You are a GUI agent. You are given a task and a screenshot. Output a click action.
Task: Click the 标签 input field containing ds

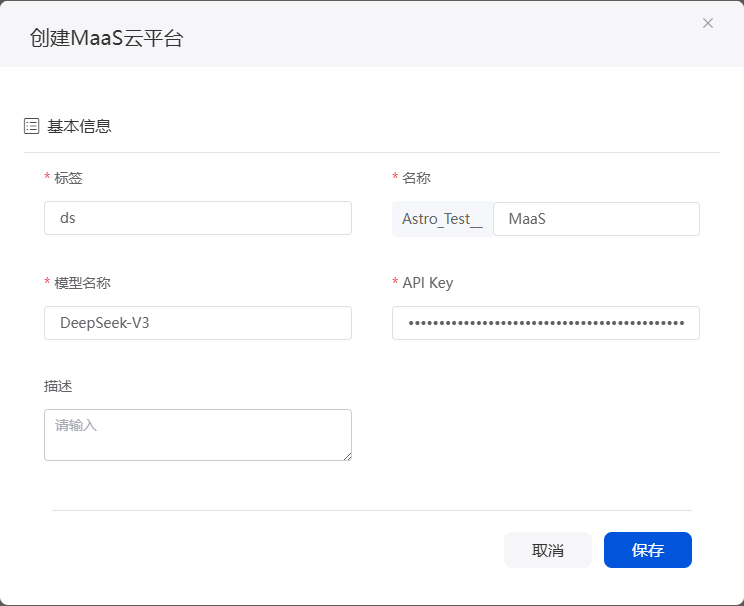tap(198, 218)
